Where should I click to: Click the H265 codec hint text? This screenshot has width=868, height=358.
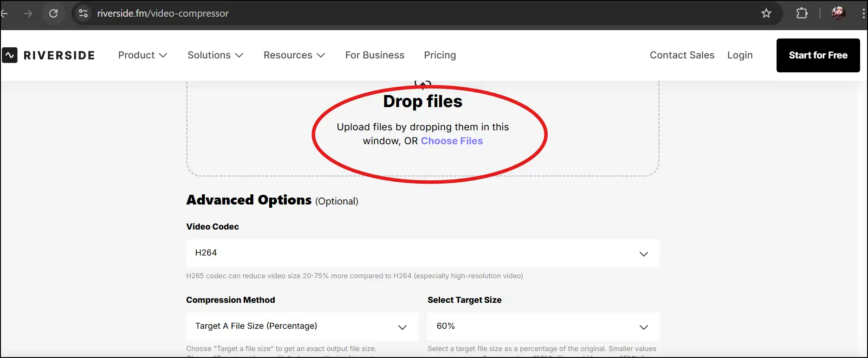[355, 276]
